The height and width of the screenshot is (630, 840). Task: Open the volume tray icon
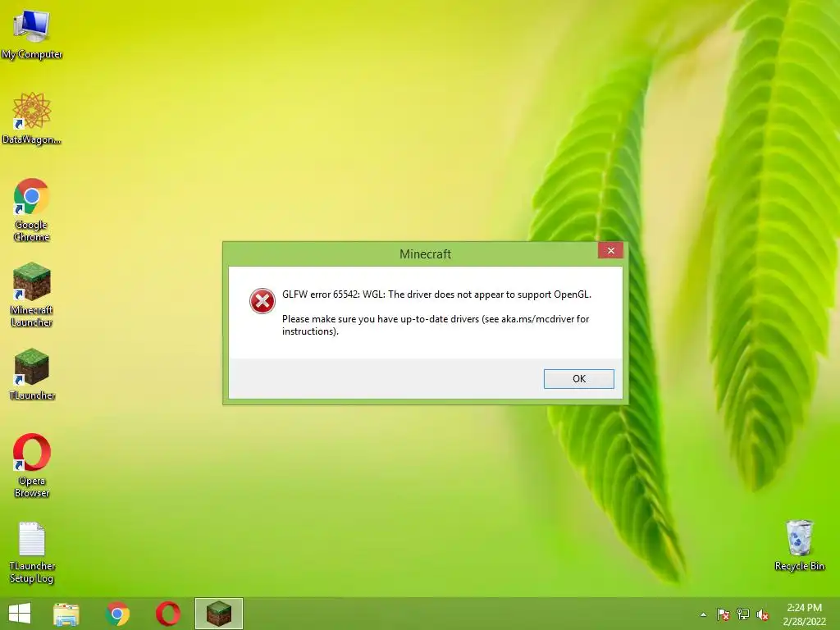(x=762, y=614)
